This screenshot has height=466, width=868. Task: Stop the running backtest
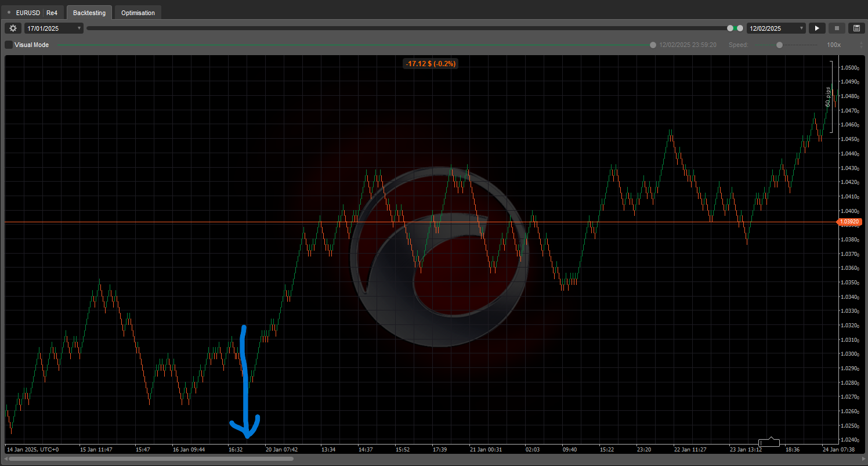click(x=837, y=28)
